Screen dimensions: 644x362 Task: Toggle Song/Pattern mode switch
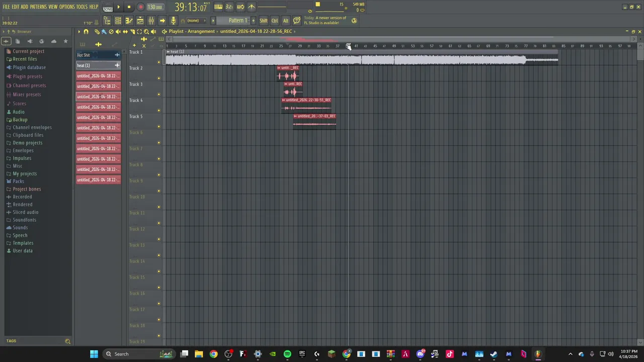[108, 7]
